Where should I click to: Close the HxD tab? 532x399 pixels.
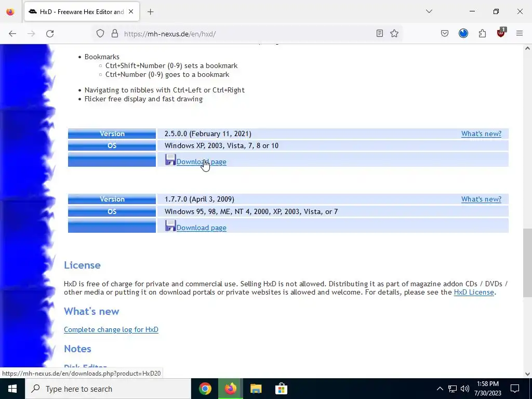tap(131, 11)
